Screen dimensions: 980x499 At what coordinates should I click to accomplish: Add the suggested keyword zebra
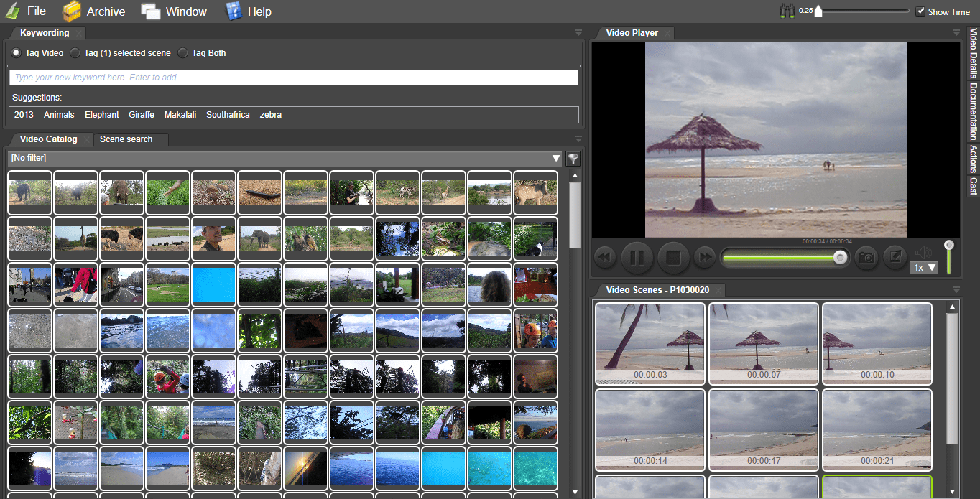[271, 115]
